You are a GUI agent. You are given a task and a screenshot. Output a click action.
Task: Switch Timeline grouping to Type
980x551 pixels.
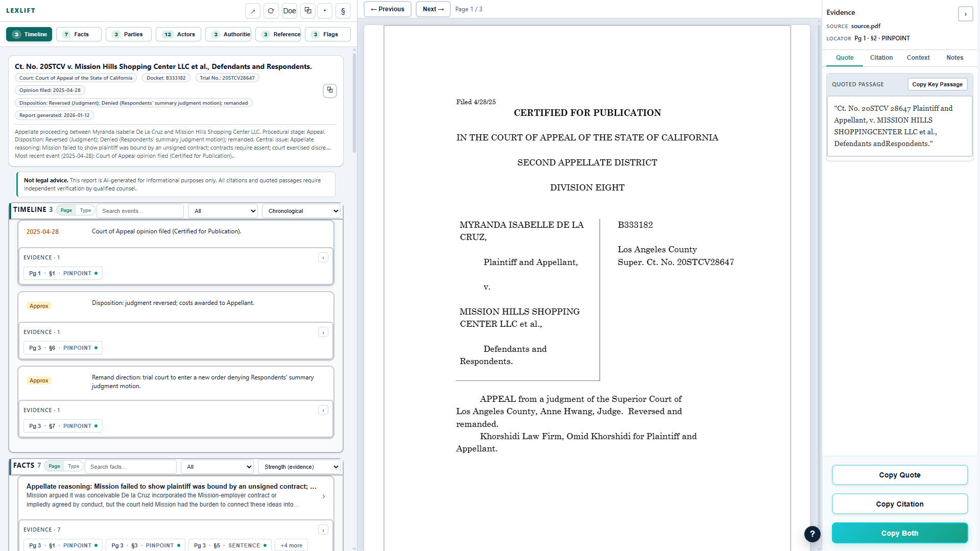pyautogui.click(x=85, y=210)
